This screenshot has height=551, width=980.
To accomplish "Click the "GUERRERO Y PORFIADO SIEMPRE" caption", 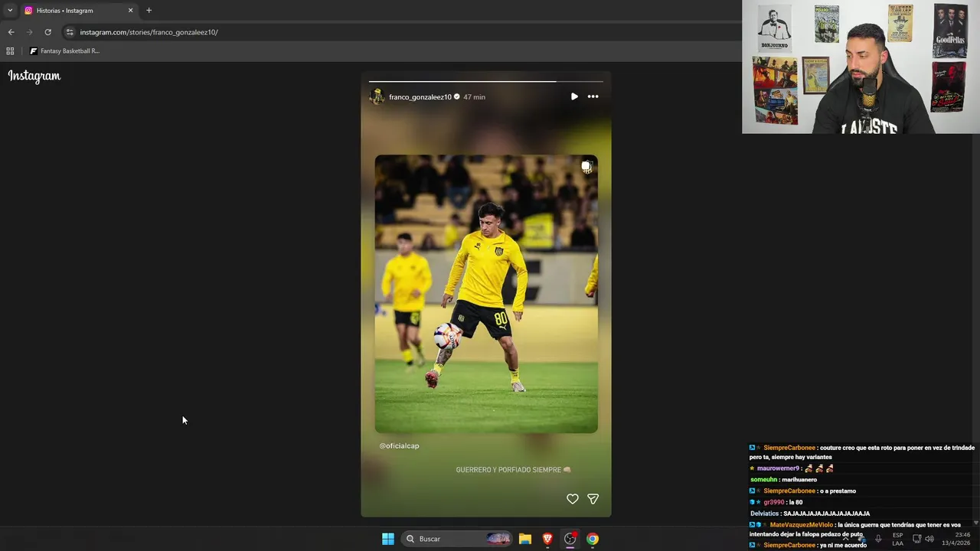I will 513,470.
